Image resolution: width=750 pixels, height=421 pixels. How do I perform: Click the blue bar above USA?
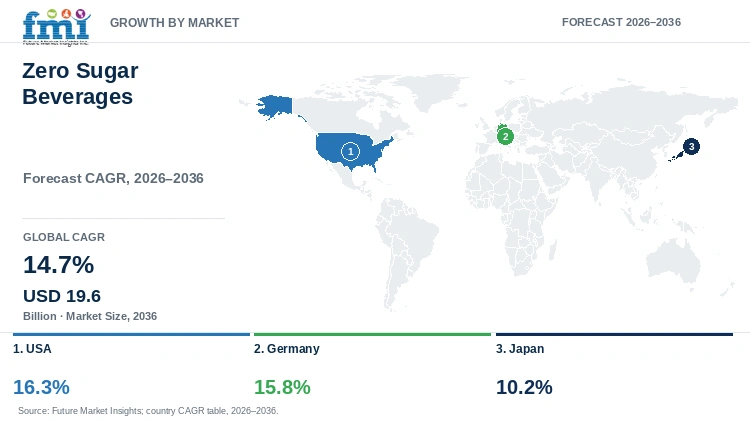[132, 334]
